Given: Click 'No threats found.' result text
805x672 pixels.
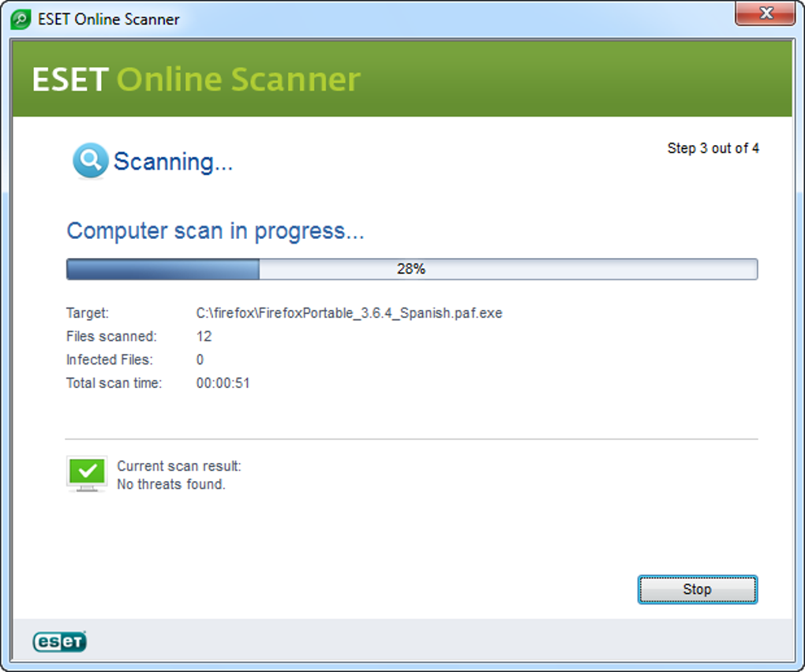Looking at the screenshot, I should [171, 484].
